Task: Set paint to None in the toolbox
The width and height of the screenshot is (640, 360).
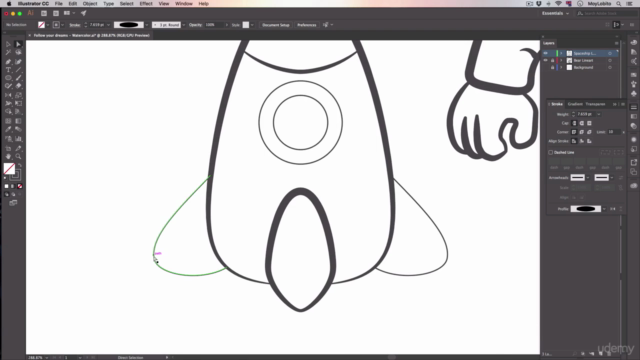Action: [x=20, y=186]
